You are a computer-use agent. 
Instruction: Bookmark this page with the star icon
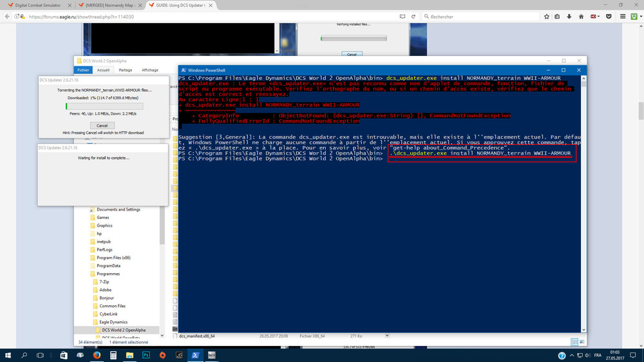pos(546,17)
